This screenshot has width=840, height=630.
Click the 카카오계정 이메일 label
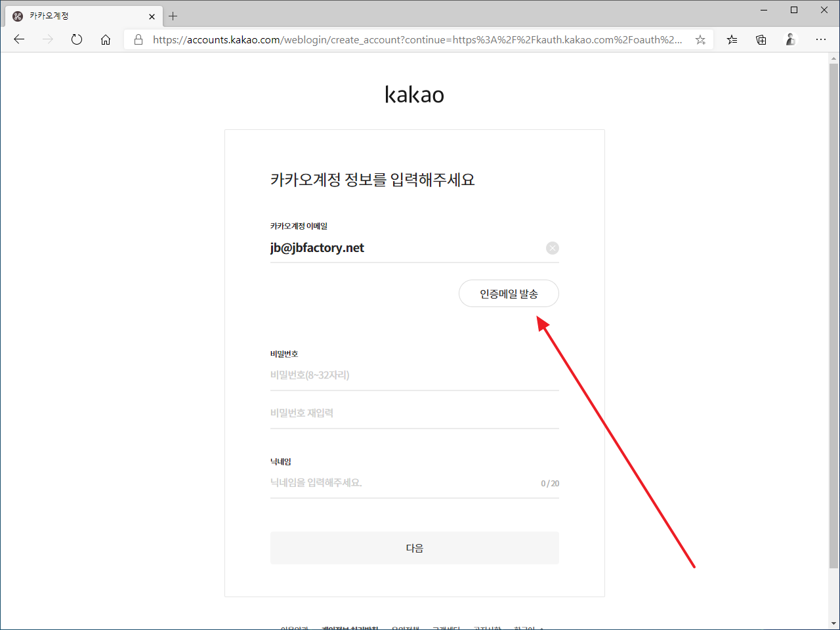299,226
